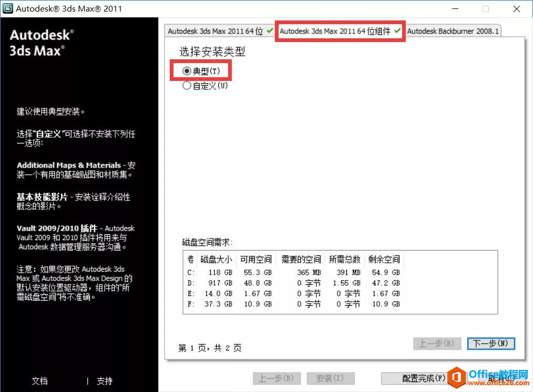Click the 1.55 GB total required cell
533x392 pixels.
346,283
